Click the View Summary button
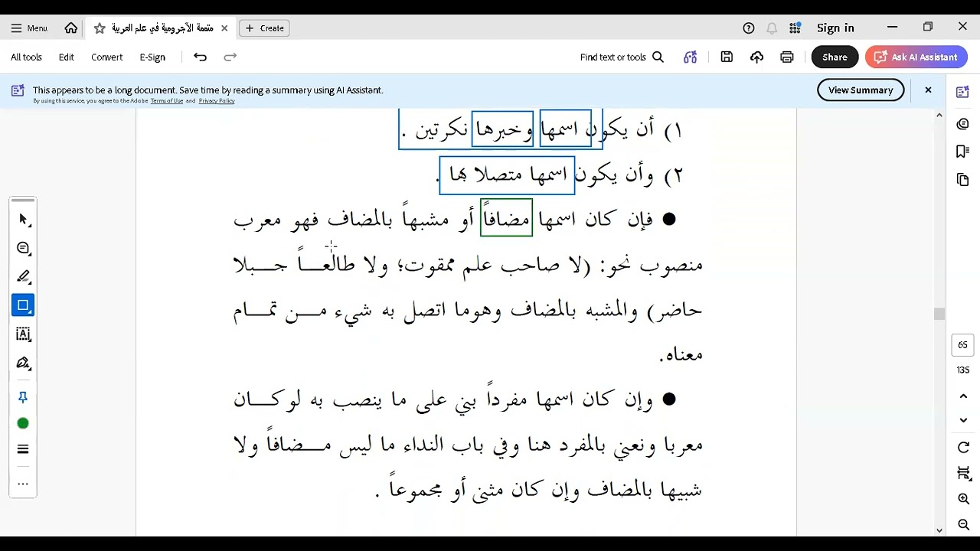Screen dimensions: 980x551 pyautogui.click(x=861, y=90)
